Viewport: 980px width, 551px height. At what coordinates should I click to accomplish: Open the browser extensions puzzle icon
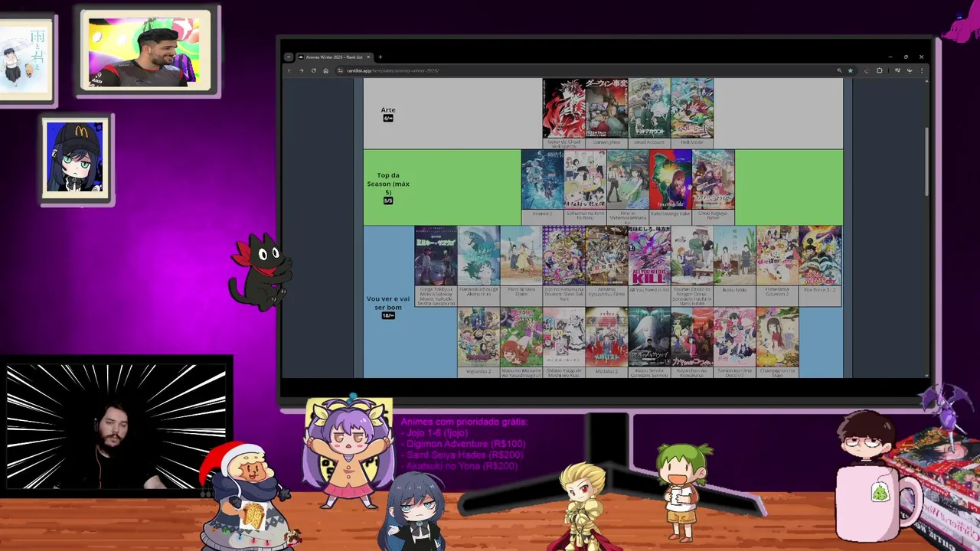(879, 70)
